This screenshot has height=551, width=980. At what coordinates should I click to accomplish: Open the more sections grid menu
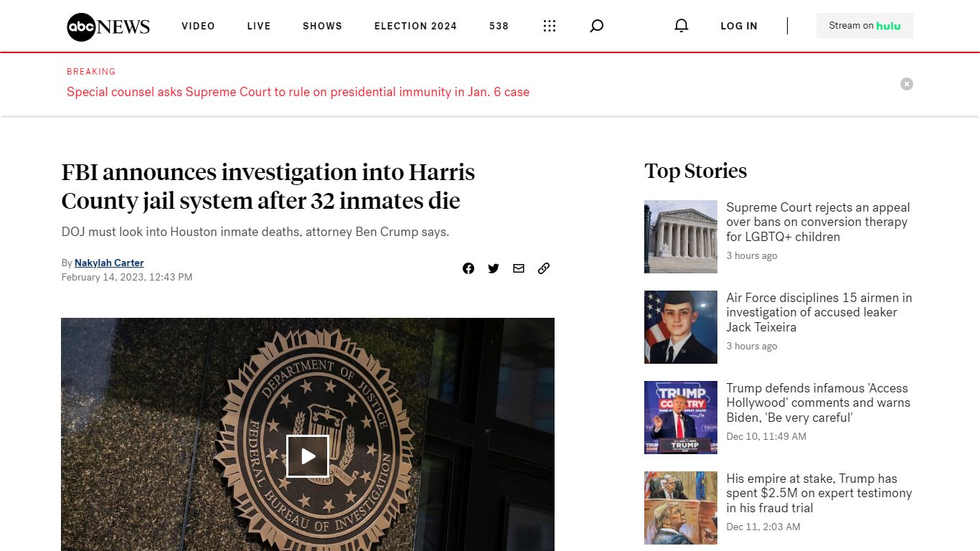pos(550,26)
